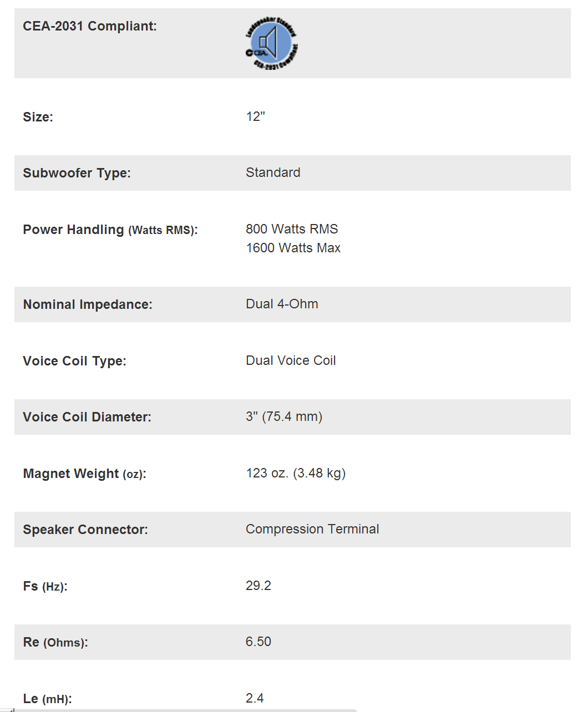Click the "Dual 4-Ohm" impedance value
The height and width of the screenshot is (712, 588).
[x=282, y=304]
